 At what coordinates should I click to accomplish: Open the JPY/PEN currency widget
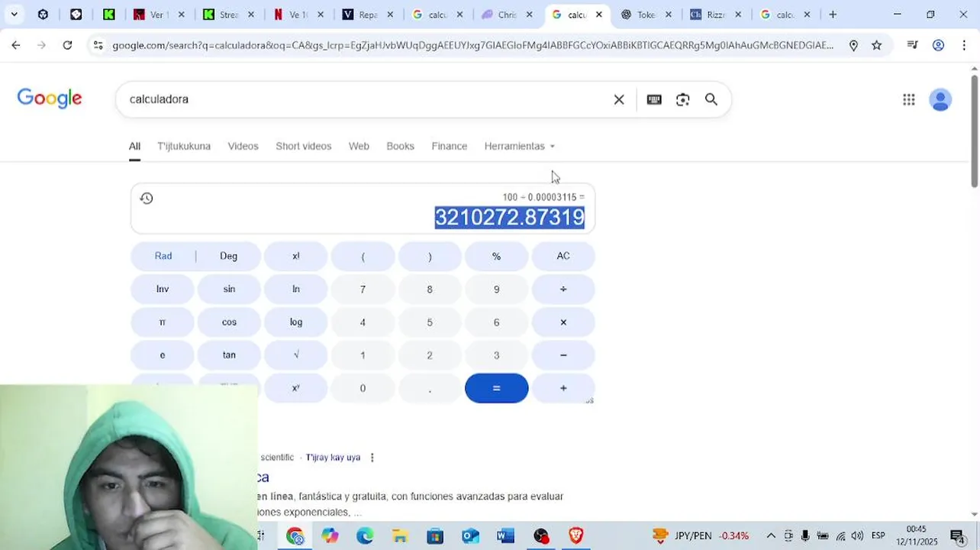701,535
